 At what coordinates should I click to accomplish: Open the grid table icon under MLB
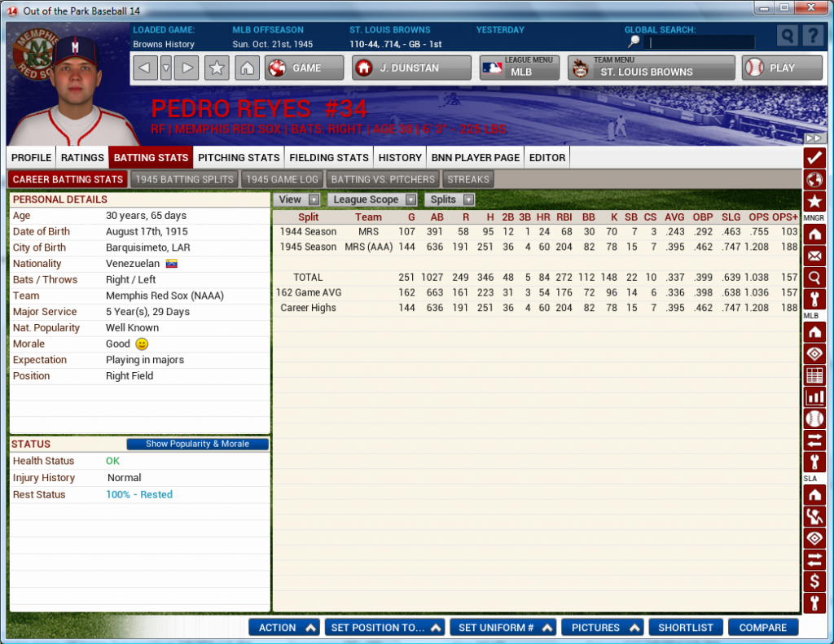[814, 375]
